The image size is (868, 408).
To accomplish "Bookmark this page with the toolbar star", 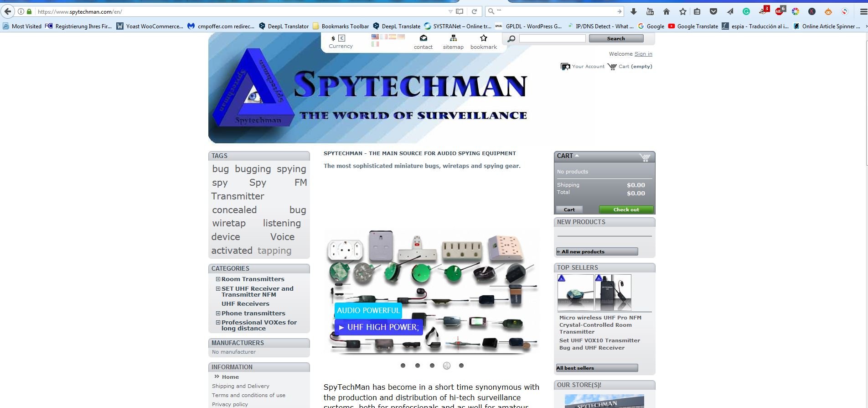I will coord(683,11).
